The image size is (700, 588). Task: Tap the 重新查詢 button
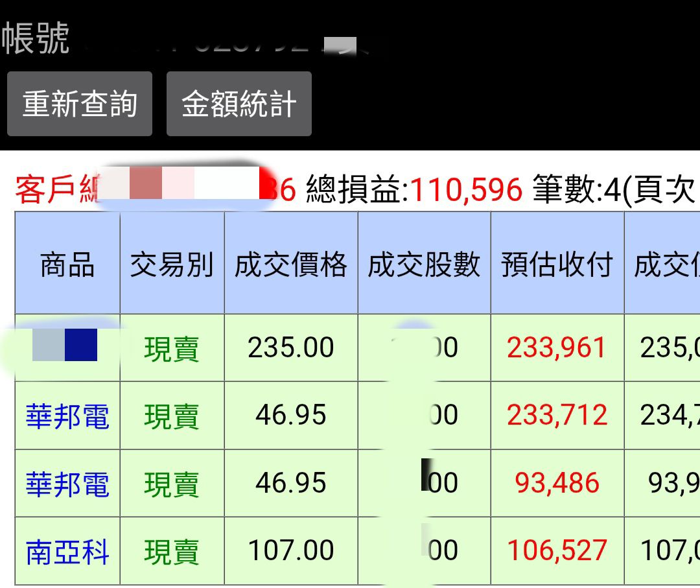[80, 104]
